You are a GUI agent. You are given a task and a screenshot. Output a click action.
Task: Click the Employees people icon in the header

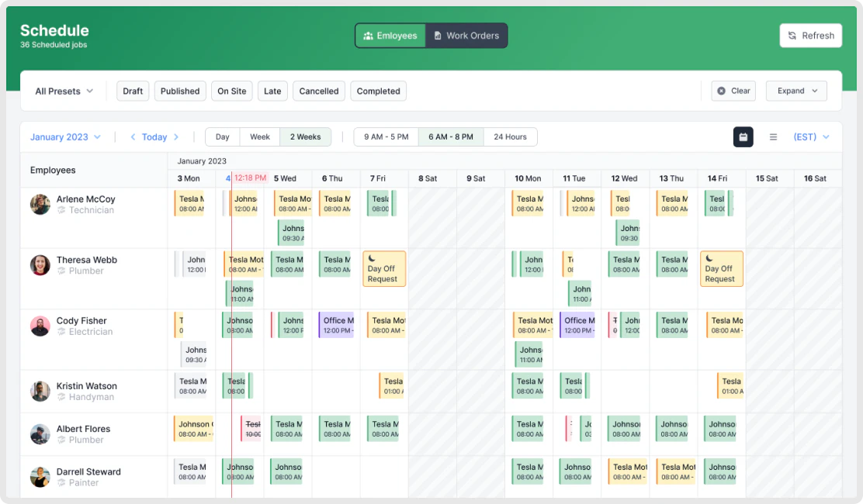368,35
